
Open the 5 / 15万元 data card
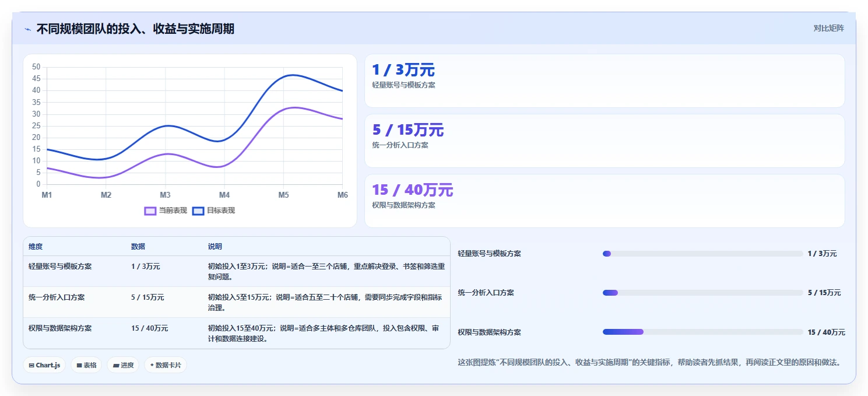[x=605, y=141]
